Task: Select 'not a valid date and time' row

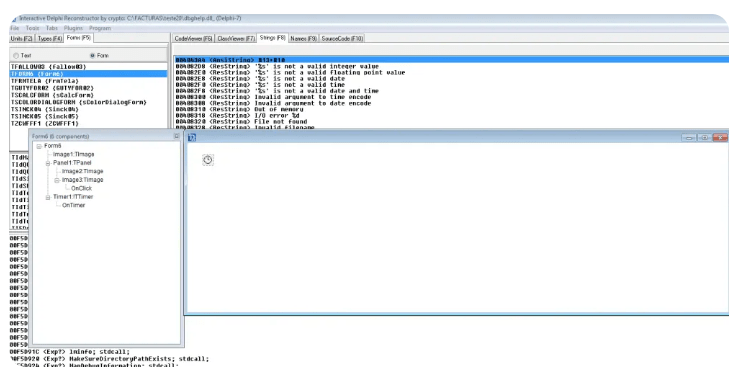Action: (451, 91)
